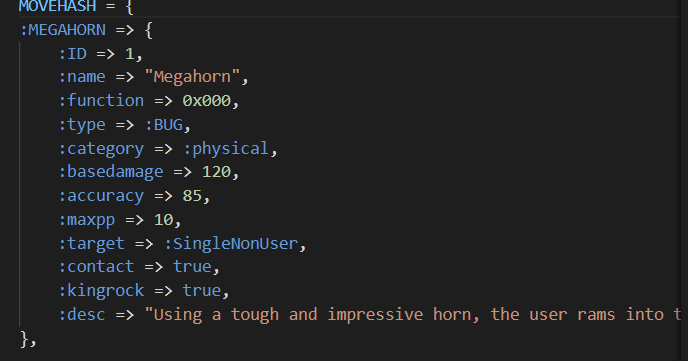Click the :category key
This screenshot has width=688, height=361.
click(101, 149)
